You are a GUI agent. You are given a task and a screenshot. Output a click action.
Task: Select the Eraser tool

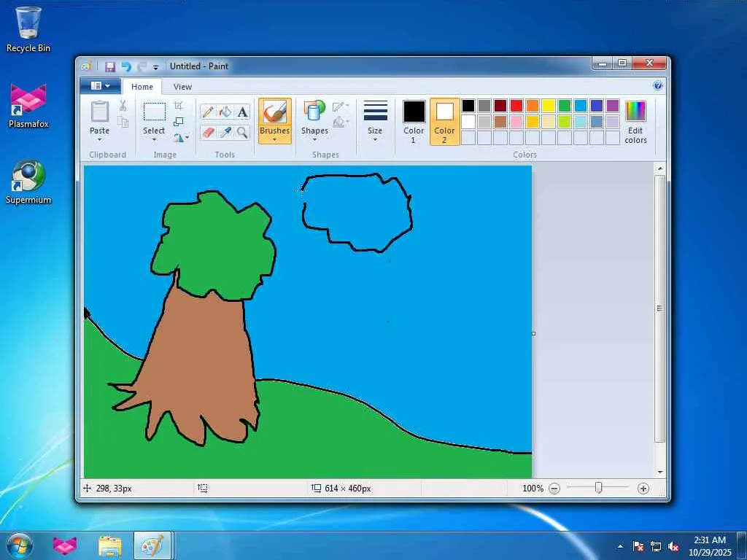point(208,132)
